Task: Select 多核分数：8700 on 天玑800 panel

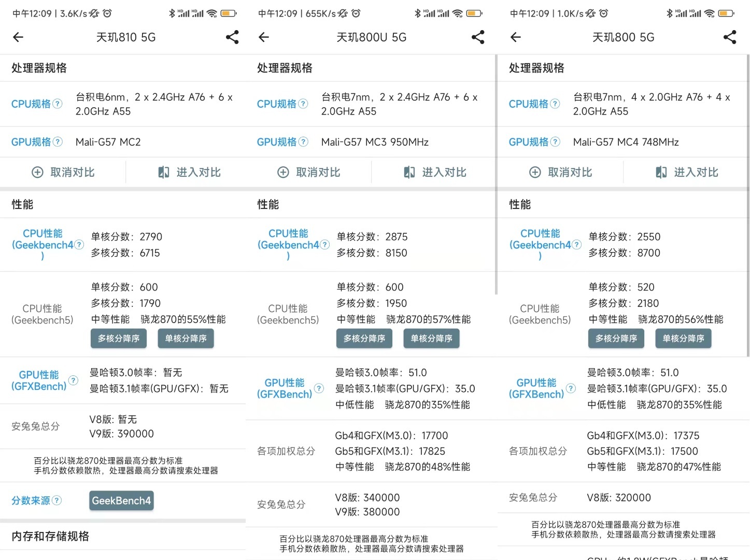Action: [625, 253]
